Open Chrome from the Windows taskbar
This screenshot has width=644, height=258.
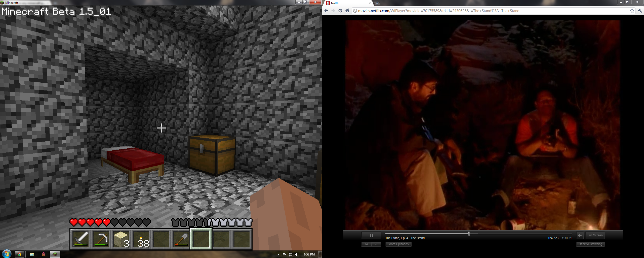[x=19, y=254]
